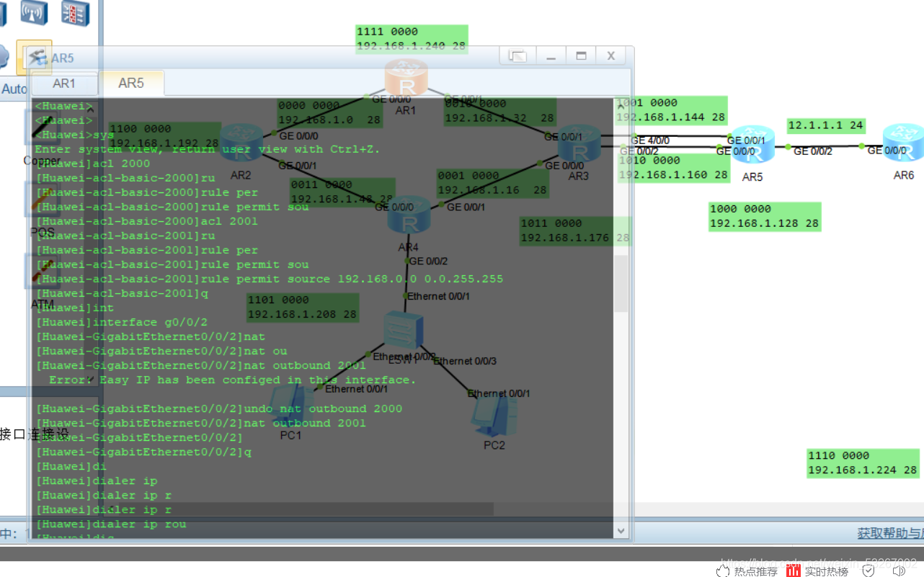
Task: Click the 'undo nat outbound 2000' line
Action: coord(219,408)
